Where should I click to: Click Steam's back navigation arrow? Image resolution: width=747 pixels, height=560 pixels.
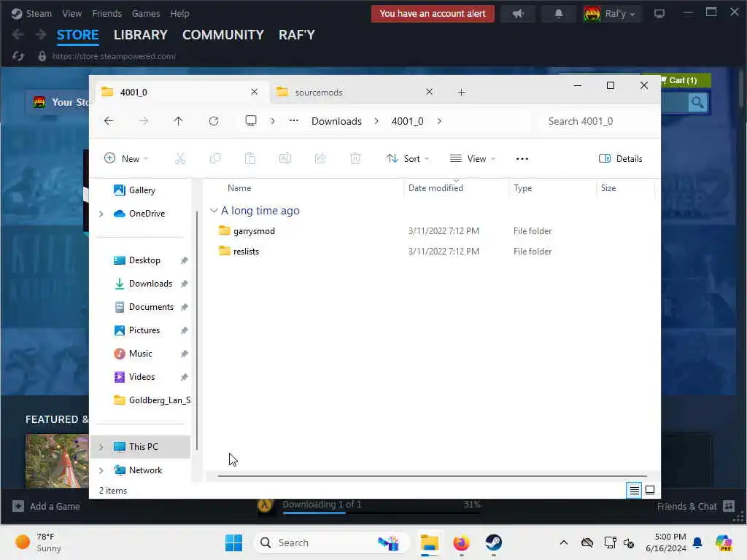point(18,35)
